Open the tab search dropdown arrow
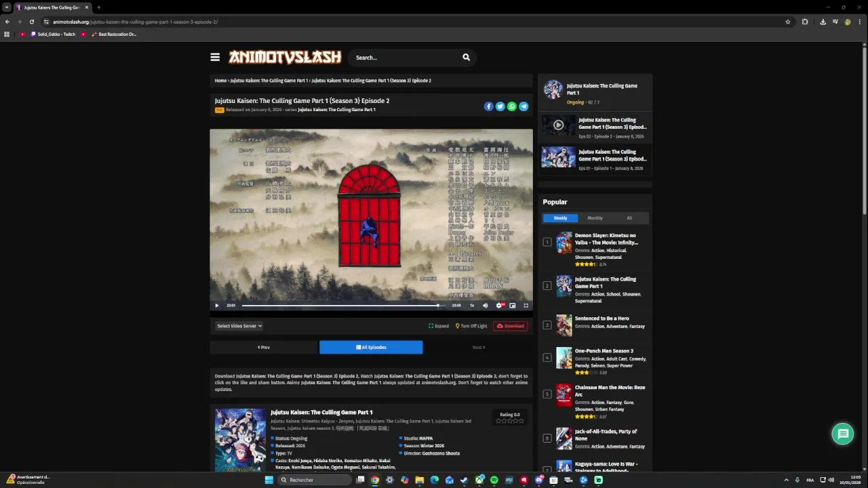 click(6, 7)
